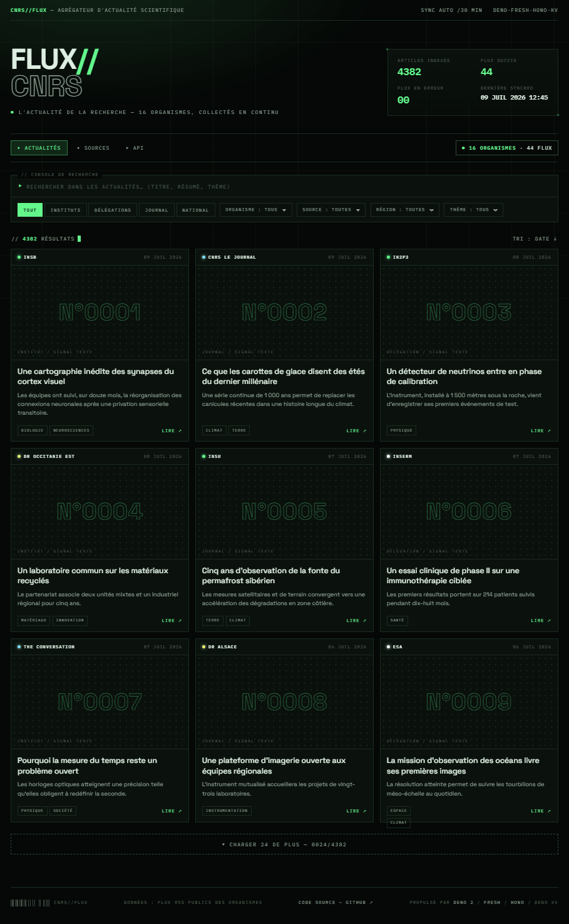The image size is (569, 924).
Task: Click the flux en erreur value 00
Action: pos(403,100)
